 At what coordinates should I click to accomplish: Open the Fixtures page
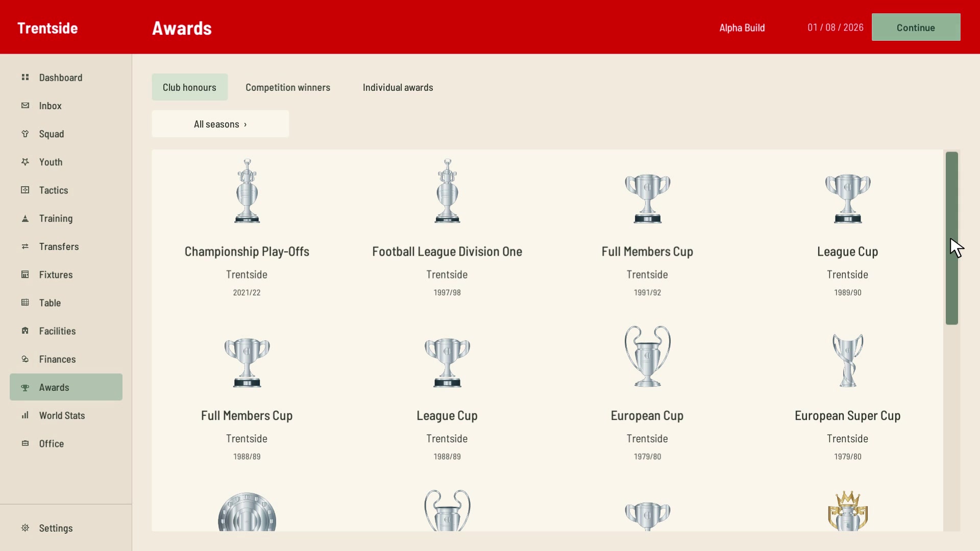click(66, 274)
